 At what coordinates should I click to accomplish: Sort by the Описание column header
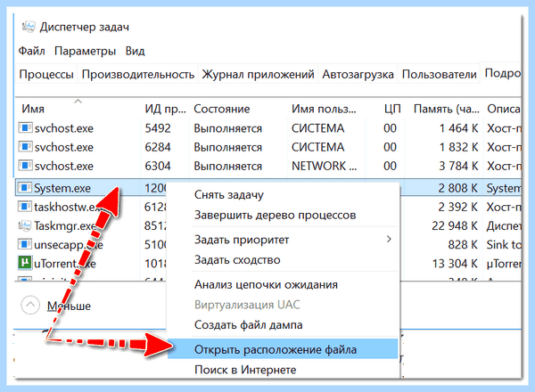(504, 109)
